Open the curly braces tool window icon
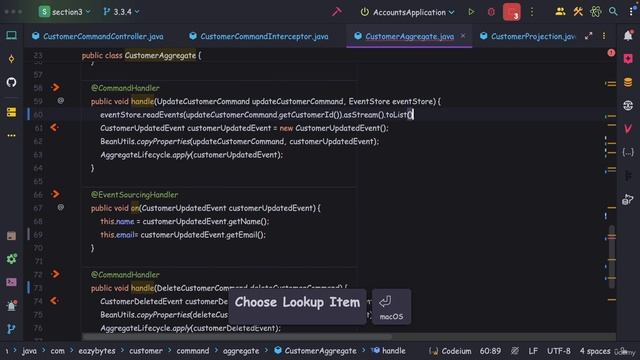This screenshot has height=360, width=640. 628,152
